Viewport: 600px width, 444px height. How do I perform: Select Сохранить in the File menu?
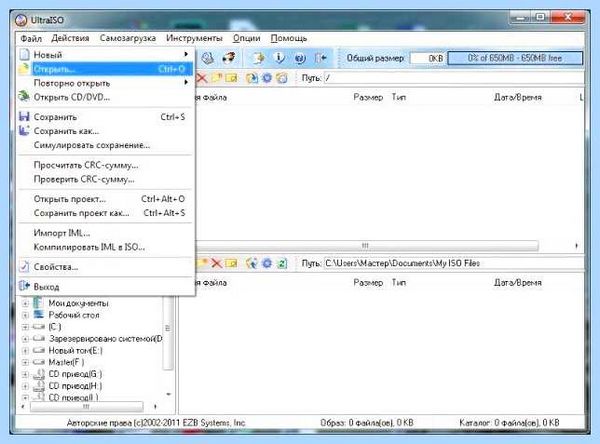[105, 117]
